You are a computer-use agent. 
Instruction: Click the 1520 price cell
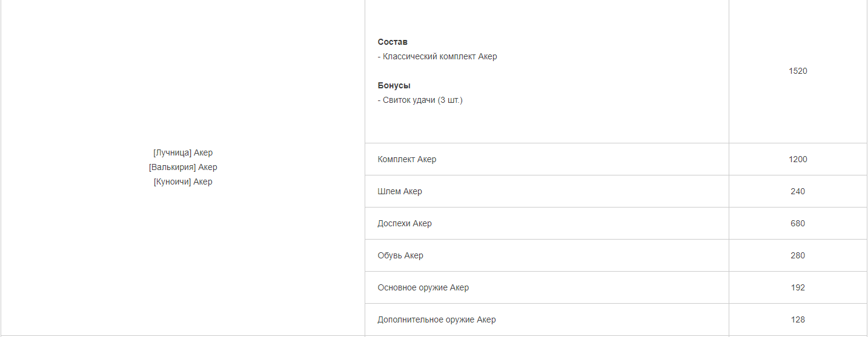point(798,71)
